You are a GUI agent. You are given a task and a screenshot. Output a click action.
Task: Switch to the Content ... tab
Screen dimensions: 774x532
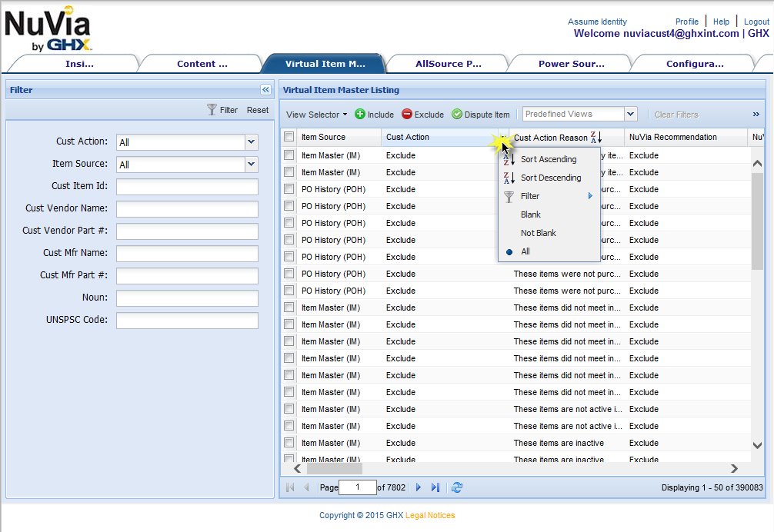(202, 64)
